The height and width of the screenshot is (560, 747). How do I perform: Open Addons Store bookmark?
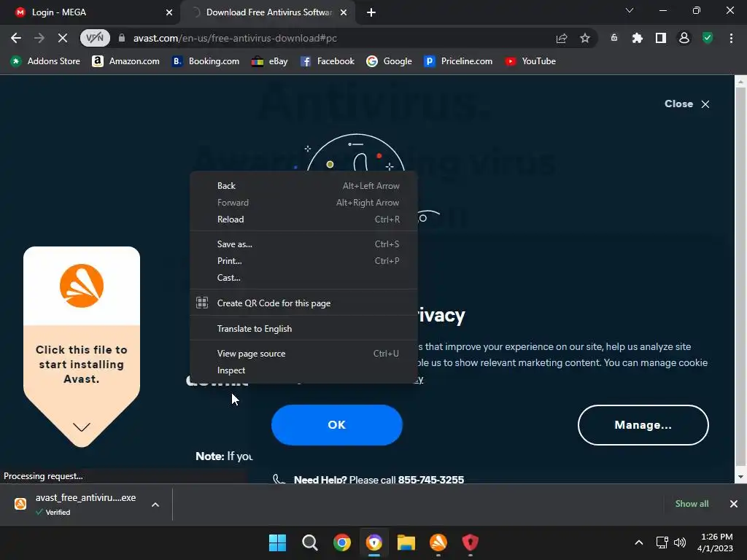[x=45, y=61]
